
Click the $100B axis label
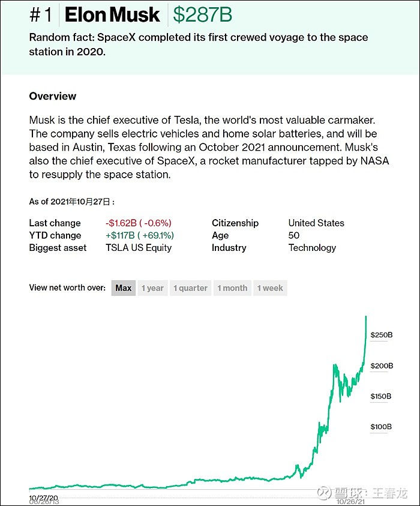click(x=381, y=427)
